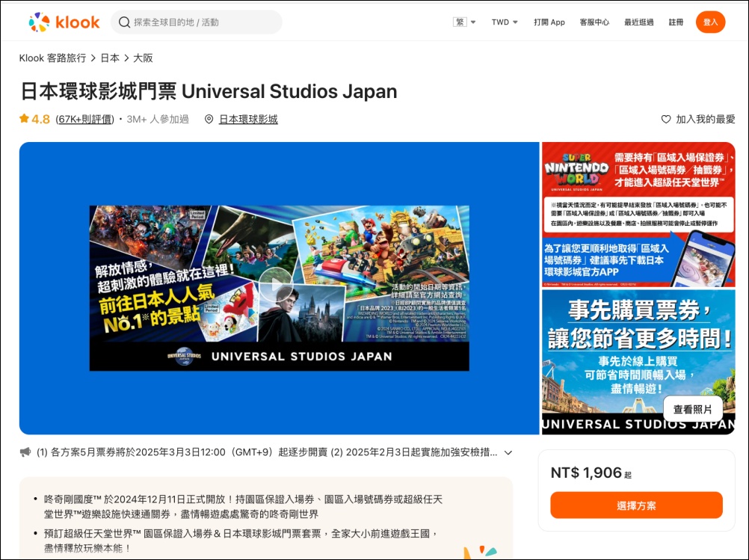Click the 查看照片 view photos button
The height and width of the screenshot is (560, 749).
click(693, 409)
